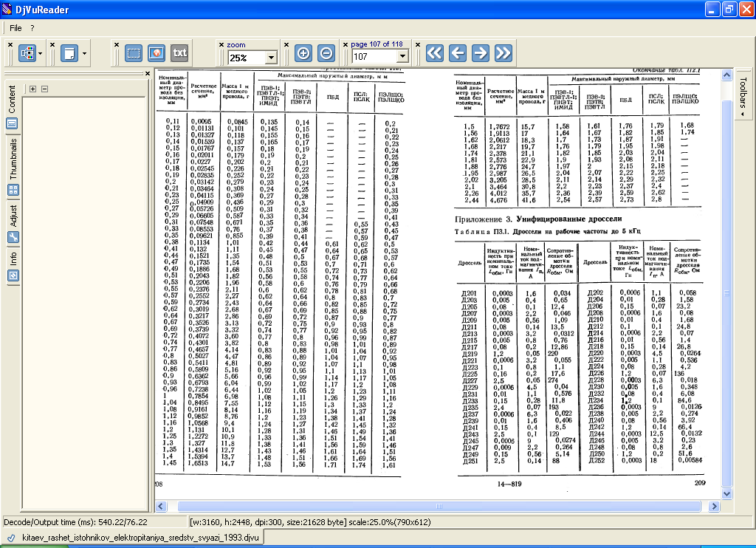Click the Content panel icon
This screenshot has width=756, height=548.
pos(13,123)
